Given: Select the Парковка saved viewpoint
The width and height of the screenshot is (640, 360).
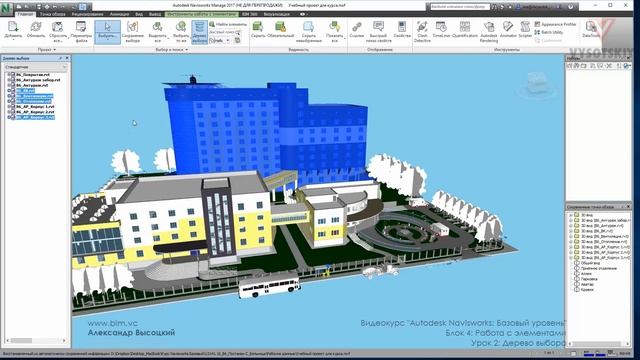Looking at the screenshot, I should pos(589,279).
